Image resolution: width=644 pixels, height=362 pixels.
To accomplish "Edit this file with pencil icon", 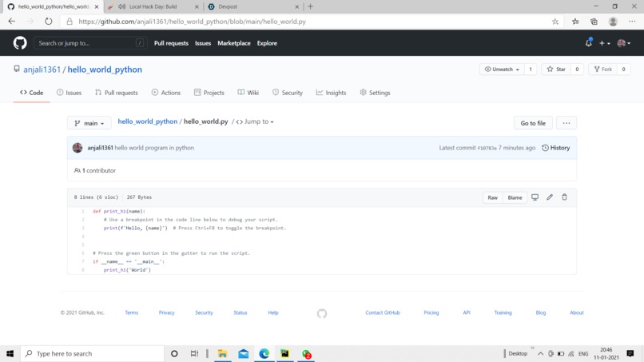I will (550, 197).
